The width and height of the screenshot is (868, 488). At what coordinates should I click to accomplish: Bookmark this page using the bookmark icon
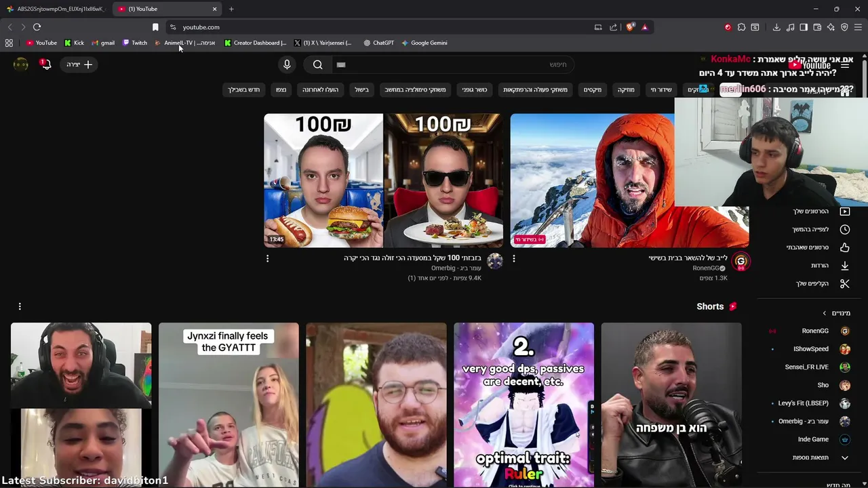click(155, 27)
